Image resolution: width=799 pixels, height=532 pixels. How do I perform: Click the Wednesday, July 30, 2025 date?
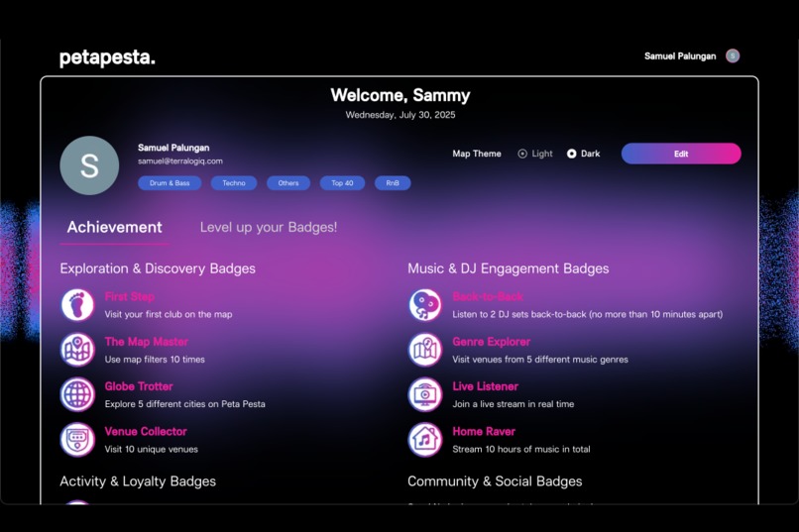point(400,115)
